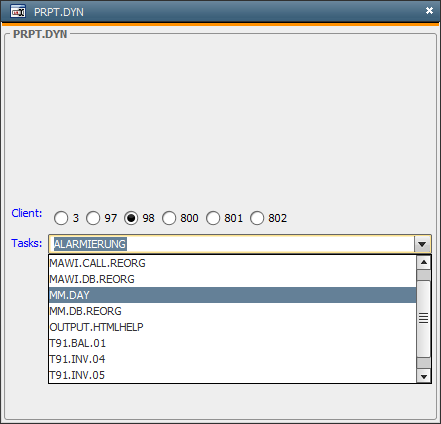Screen dimensions: 441x424
Task: Select MAWI.CALL.REORG from the list
Action: pos(232,263)
